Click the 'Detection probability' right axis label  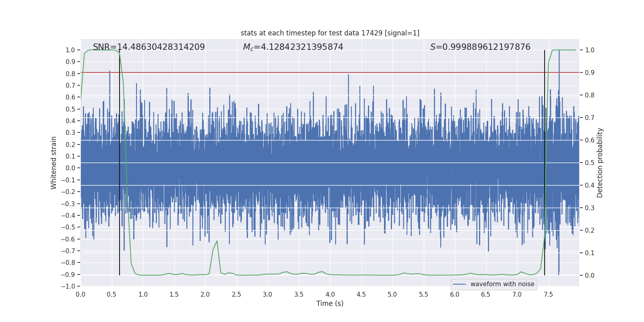pos(600,163)
